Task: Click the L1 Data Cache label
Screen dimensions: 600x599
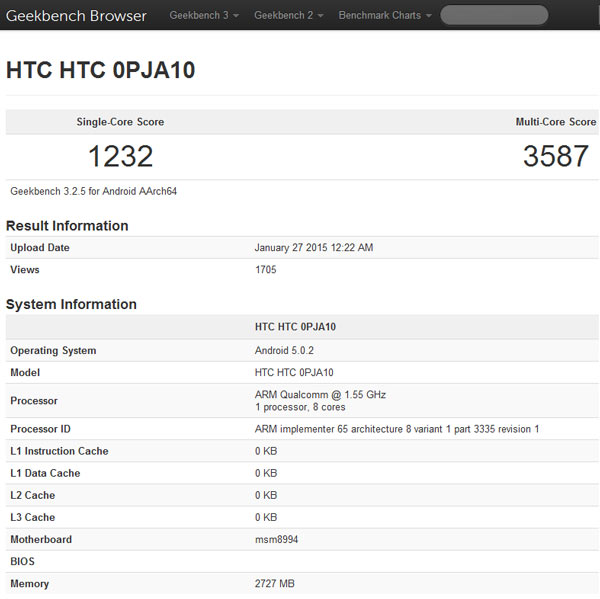Action: coord(45,473)
